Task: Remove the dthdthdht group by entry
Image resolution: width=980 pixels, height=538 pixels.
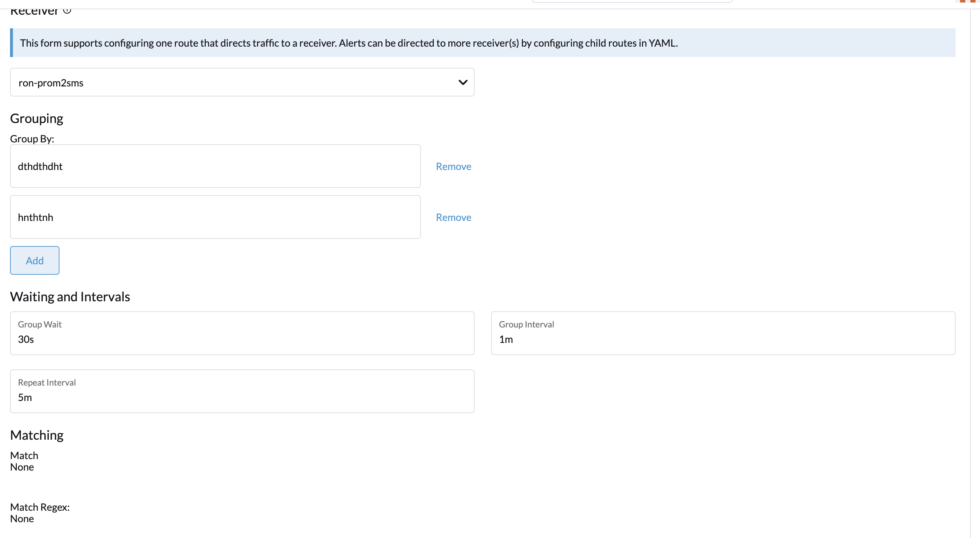Action: point(453,166)
